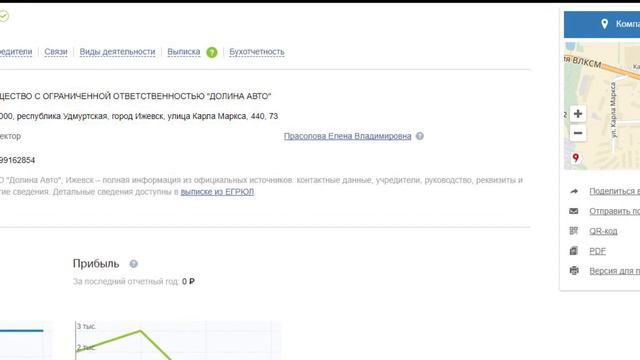Click the Отправить по почте link
The image size is (640, 360).
click(614, 211)
